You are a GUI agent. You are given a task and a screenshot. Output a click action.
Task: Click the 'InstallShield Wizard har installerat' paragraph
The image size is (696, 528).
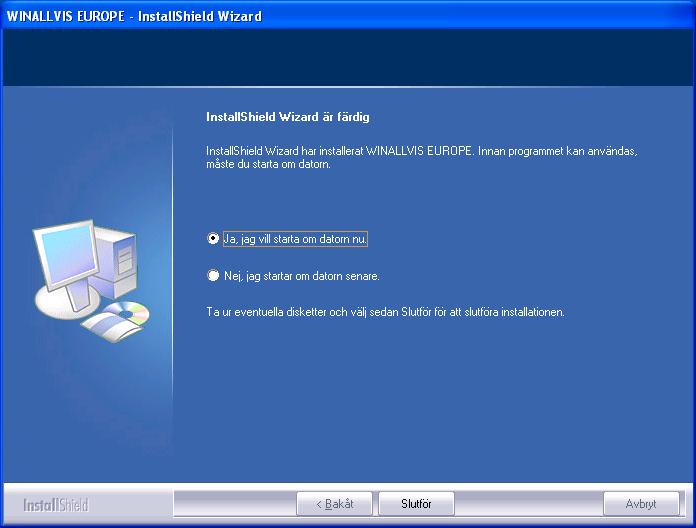point(422,157)
